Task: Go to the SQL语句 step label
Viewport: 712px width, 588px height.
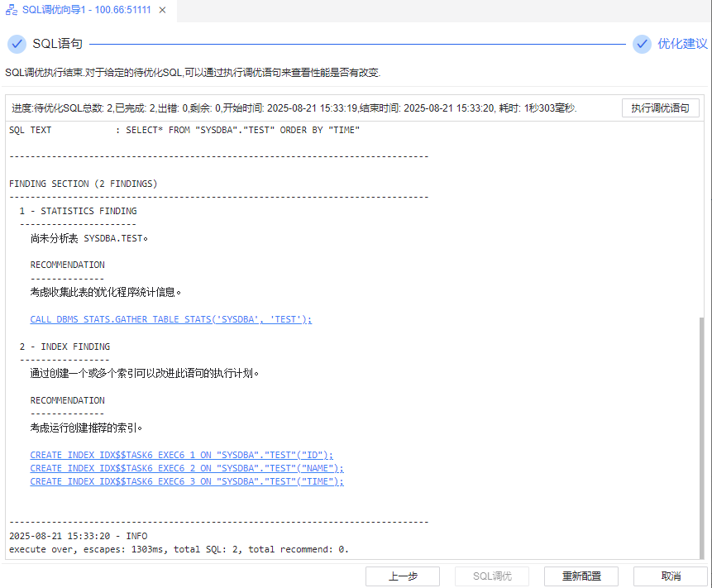Action: click(57, 44)
